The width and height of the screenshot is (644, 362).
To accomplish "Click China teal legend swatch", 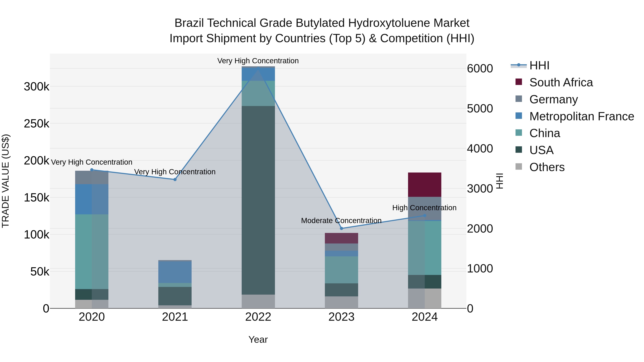I will (x=519, y=132).
